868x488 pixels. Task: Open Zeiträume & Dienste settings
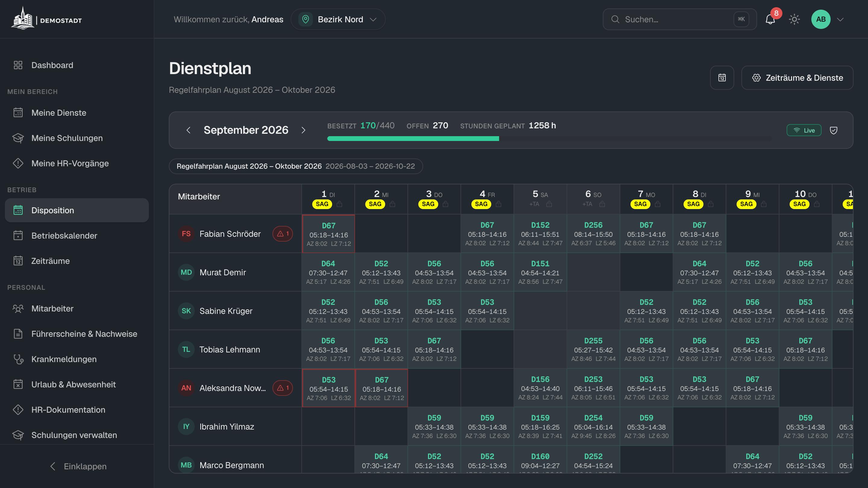[x=797, y=78]
